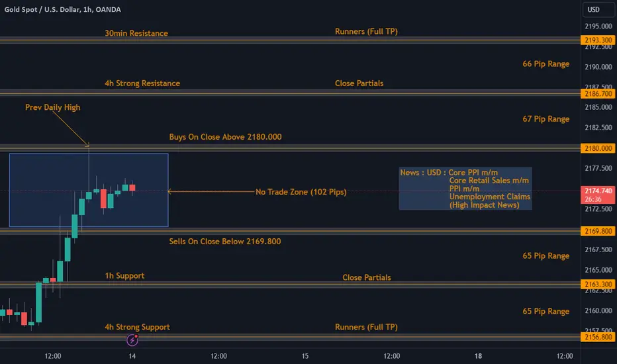The image size is (617, 364).
Task: Select the 2169.800 price label
Action: tap(598, 231)
